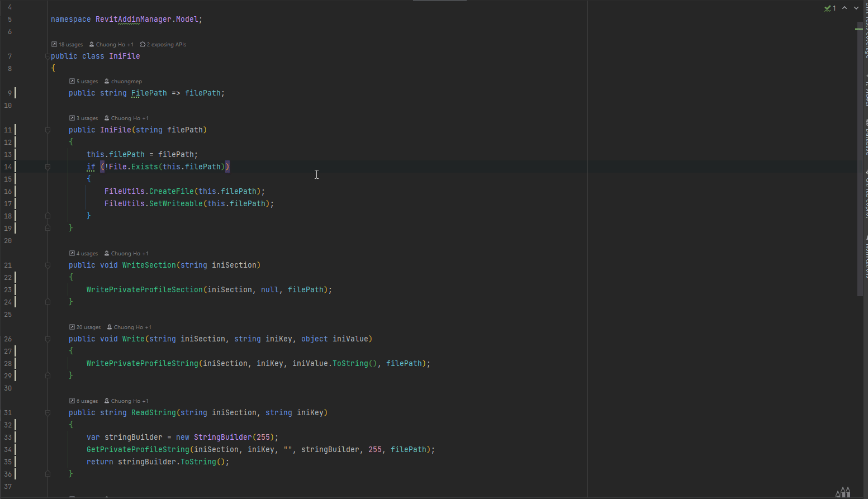
Task: Fold the if File.Exists block
Action: pyautogui.click(x=48, y=167)
